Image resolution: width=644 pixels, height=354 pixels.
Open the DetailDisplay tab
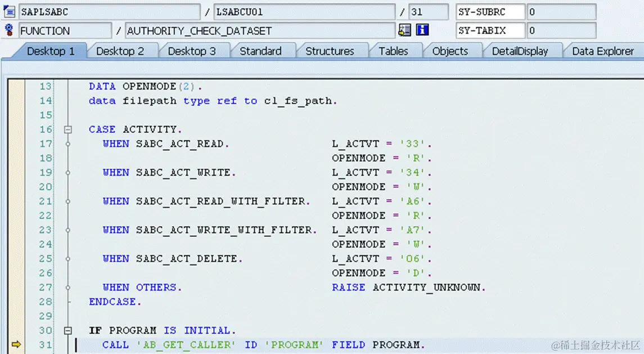[520, 51]
